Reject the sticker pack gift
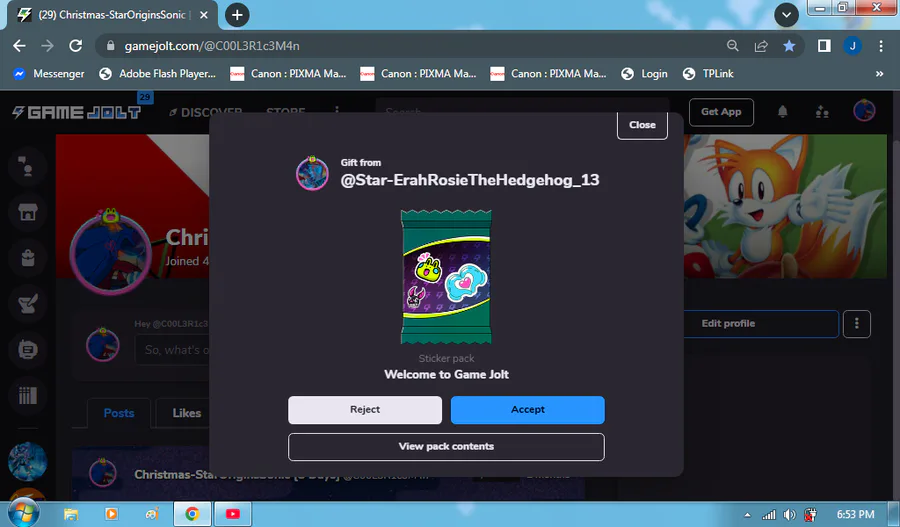The height and width of the screenshot is (527, 900). click(365, 410)
